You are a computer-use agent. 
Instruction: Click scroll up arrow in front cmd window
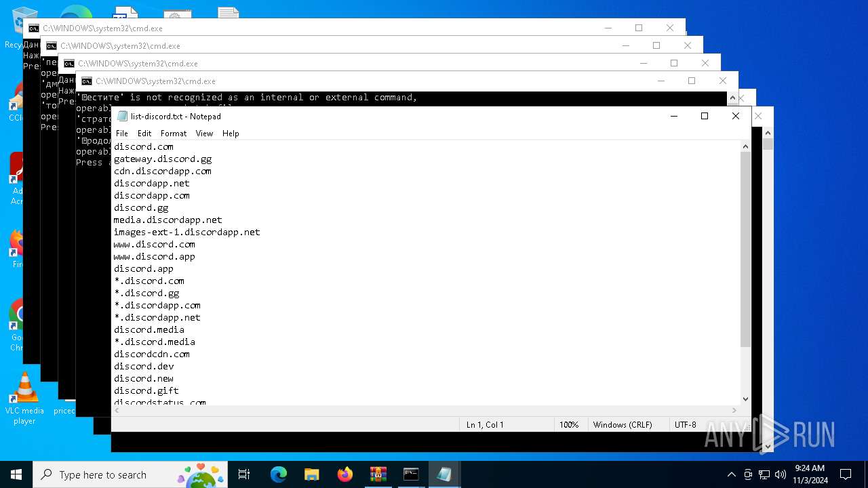pyautogui.click(x=733, y=98)
